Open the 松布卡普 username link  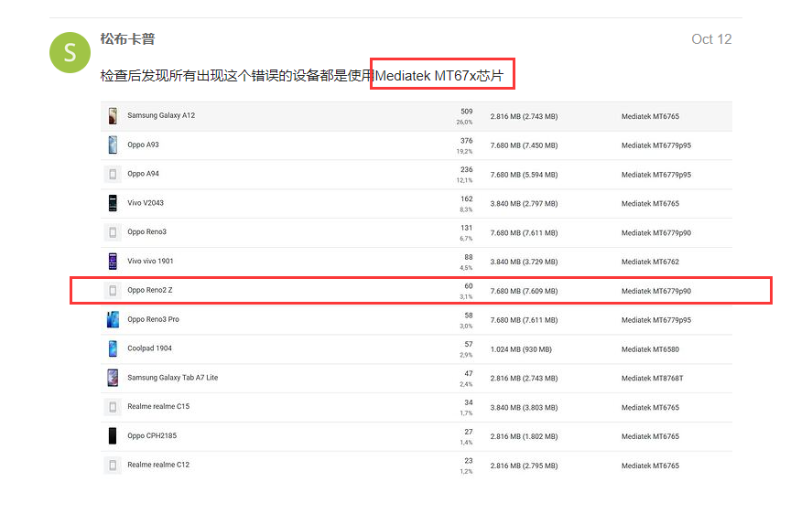pyautogui.click(x=127, y=38)
